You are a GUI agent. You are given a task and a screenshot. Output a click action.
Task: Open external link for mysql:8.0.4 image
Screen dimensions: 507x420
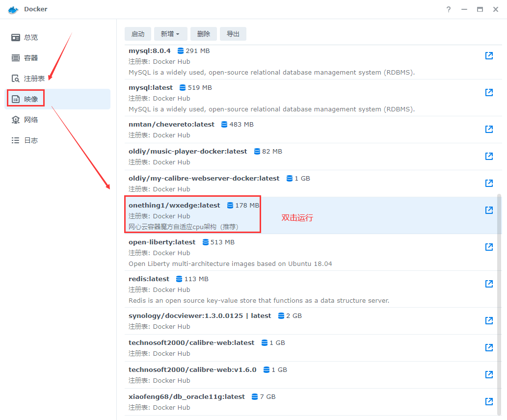point(489,55)
